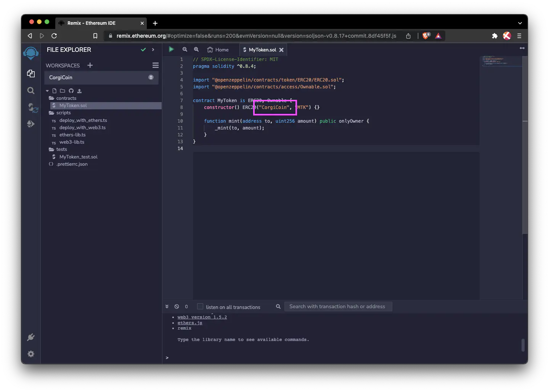549x392 pixels.
Task: Close the MyToken.sol editor tab
Action: [281, 50]
